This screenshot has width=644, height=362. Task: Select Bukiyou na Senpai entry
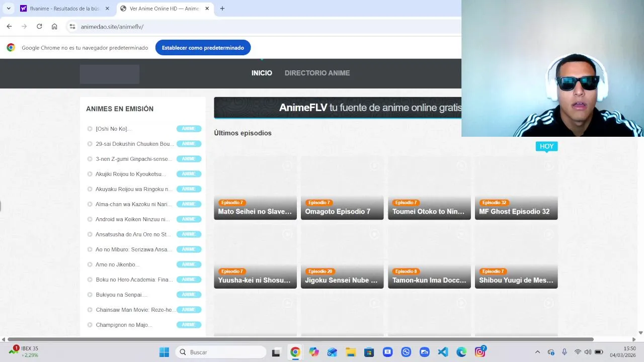click(122, 295)
